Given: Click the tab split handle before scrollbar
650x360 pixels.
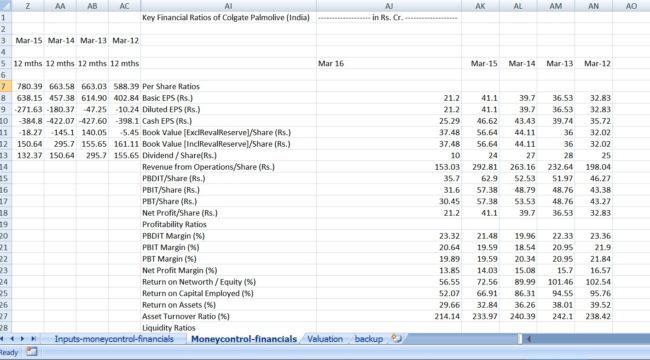Looking at the screenshot, I should [520, 339].
